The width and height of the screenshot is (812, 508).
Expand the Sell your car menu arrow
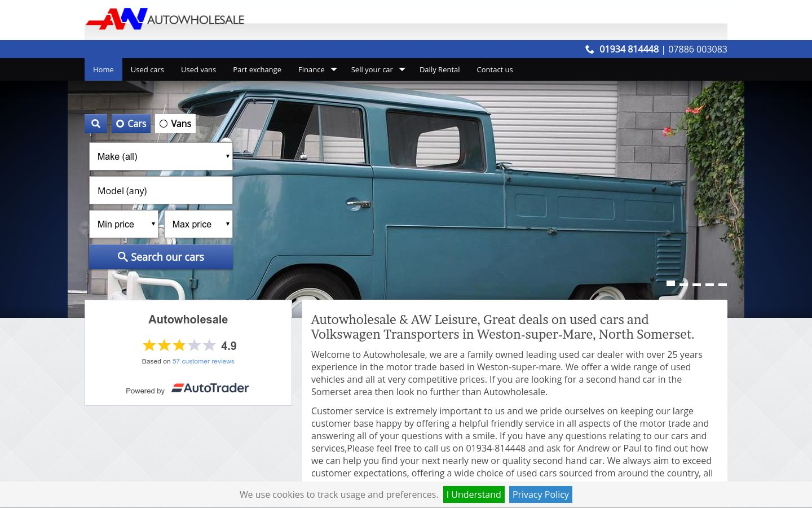click(402, 69)
